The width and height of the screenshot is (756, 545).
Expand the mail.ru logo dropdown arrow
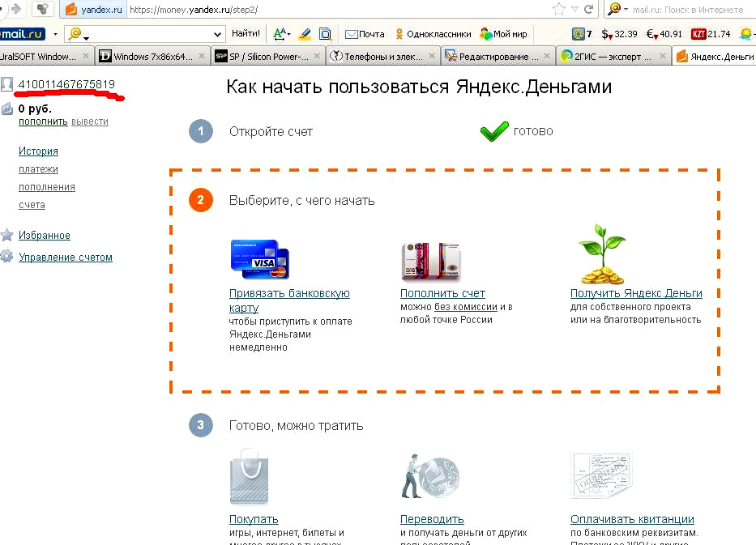click(55, 34)
